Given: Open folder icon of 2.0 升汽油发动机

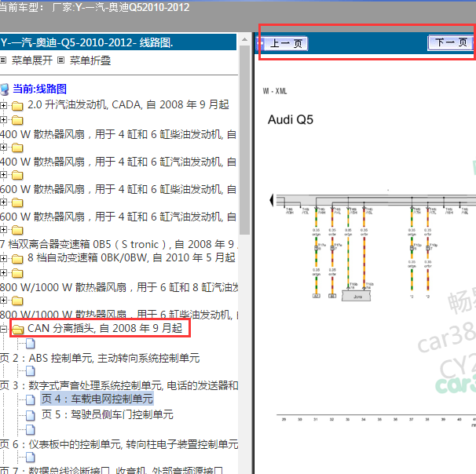Looking at the screenshot, I should 17,106.
